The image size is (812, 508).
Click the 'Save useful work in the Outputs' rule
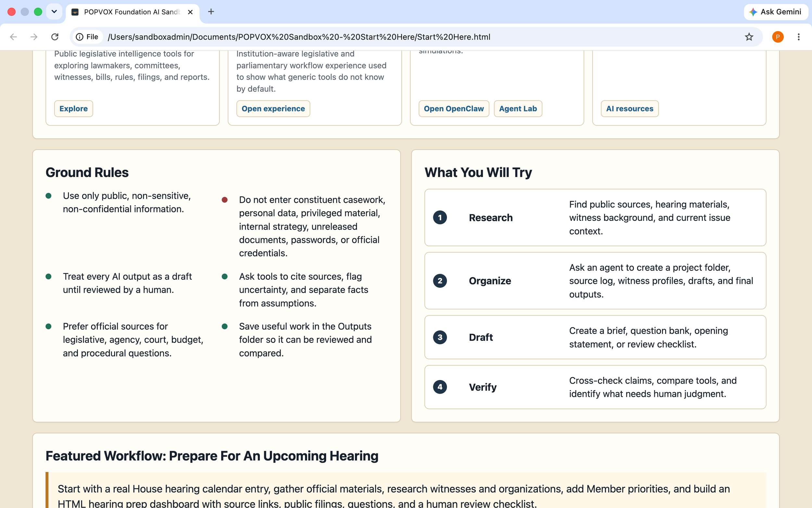305,339
